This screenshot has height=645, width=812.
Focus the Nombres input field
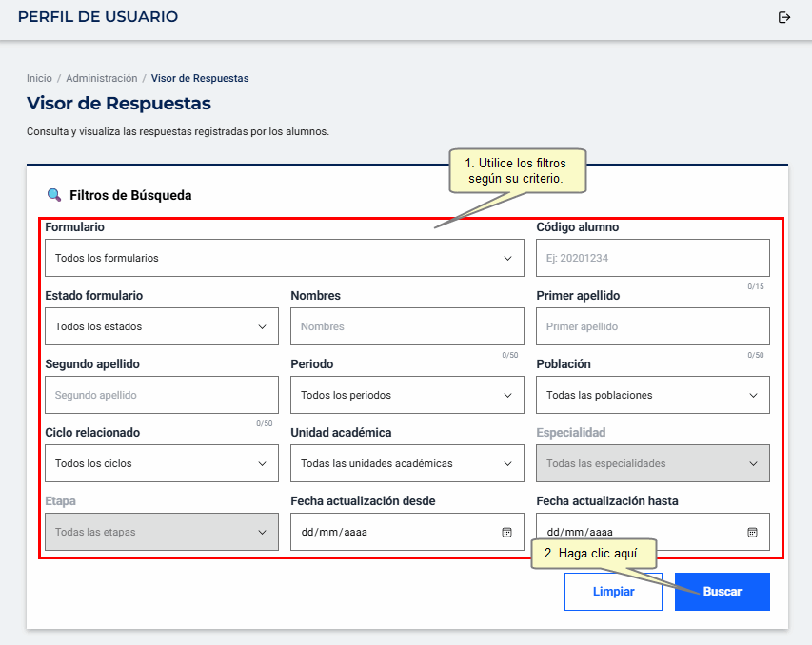click(407, 326)
